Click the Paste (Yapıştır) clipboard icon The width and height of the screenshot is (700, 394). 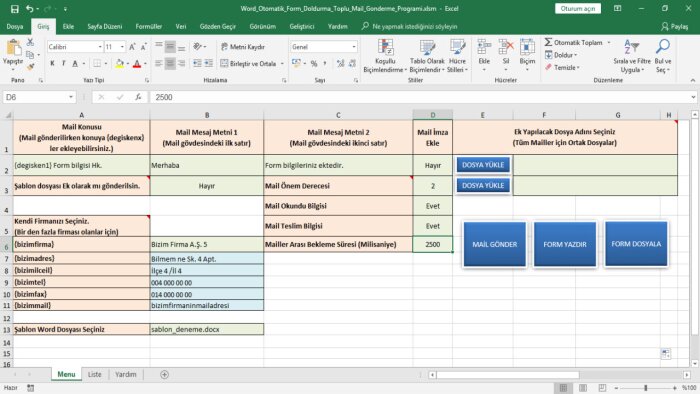click(x=13, y=47)
